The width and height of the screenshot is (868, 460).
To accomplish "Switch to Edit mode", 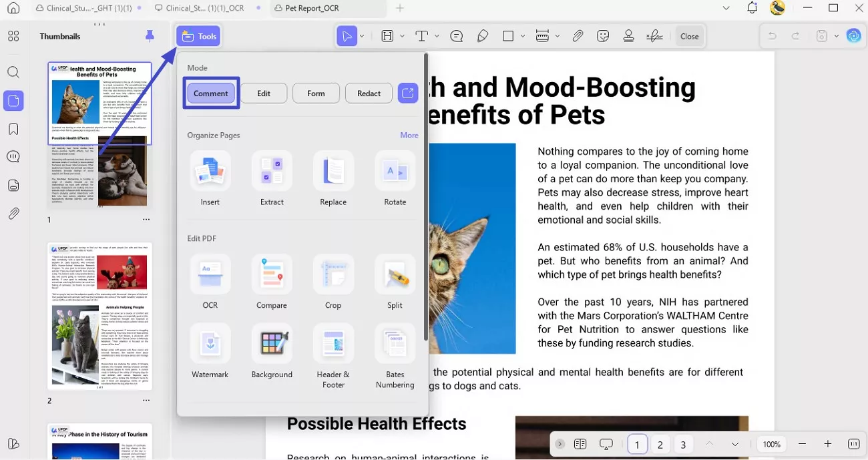I will pos(264,93).
